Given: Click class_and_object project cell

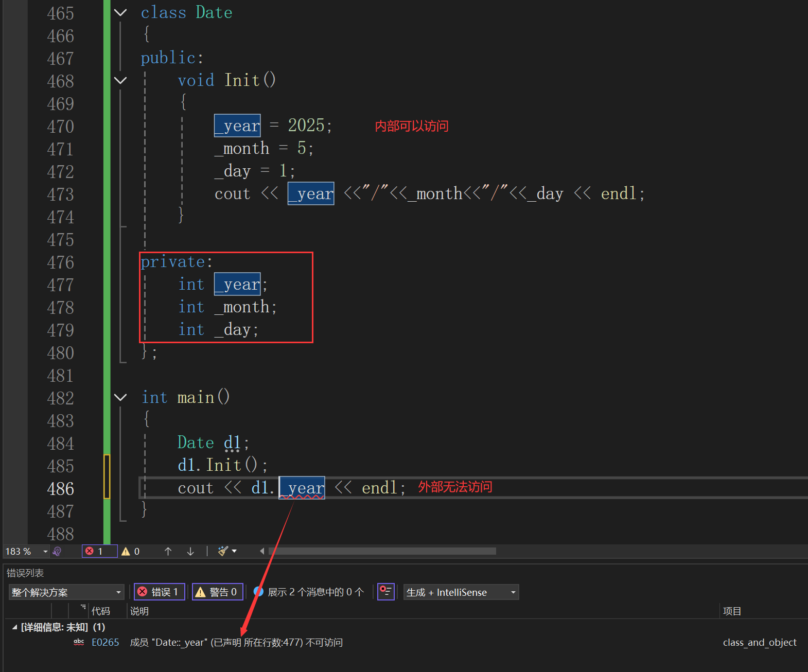Looking at the screenshot, I should coord(760,643).
